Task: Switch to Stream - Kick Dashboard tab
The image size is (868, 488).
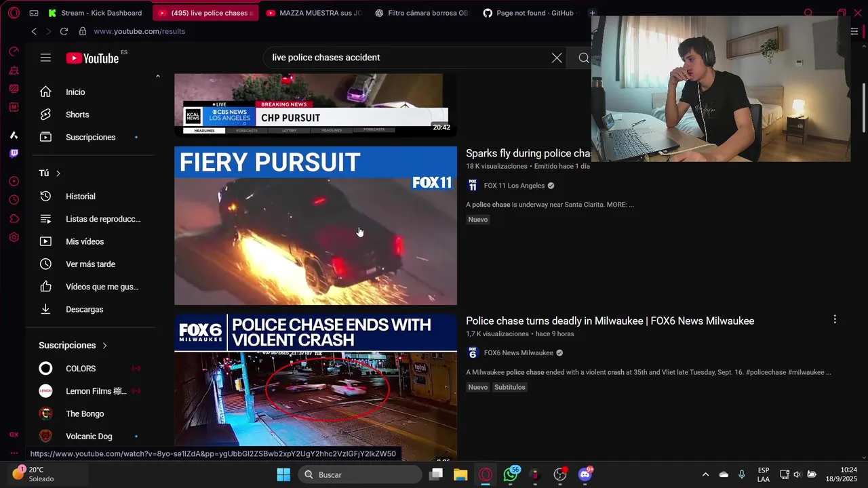Action: (96, 13)
